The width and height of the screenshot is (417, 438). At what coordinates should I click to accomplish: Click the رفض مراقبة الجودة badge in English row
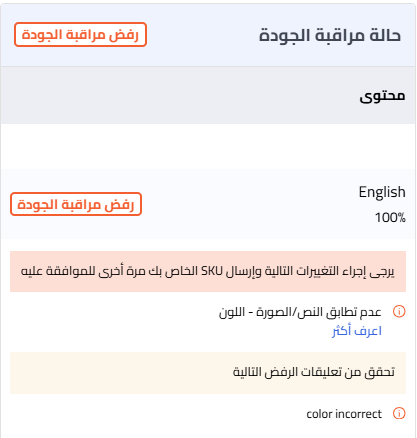[x=76, y=204]
